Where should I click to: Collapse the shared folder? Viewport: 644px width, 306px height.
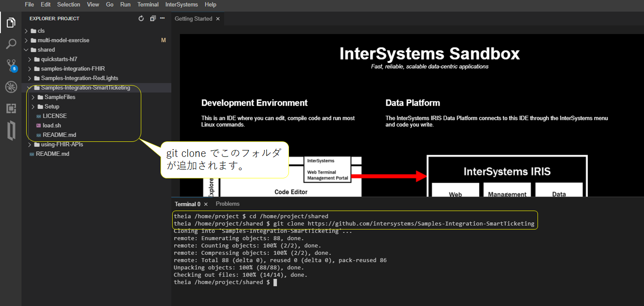tap(46, 50)
